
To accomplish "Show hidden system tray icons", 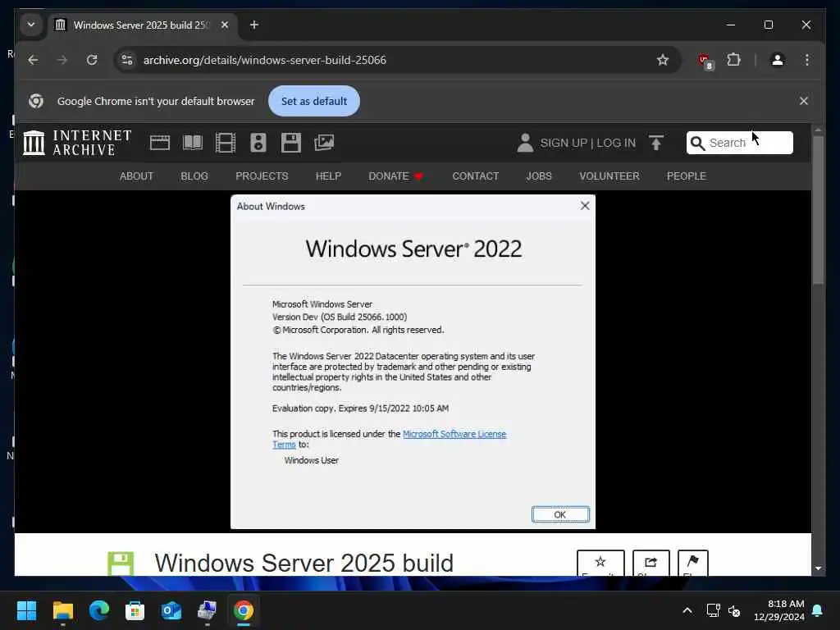I will pyautogui.click(x=687, y=610).
